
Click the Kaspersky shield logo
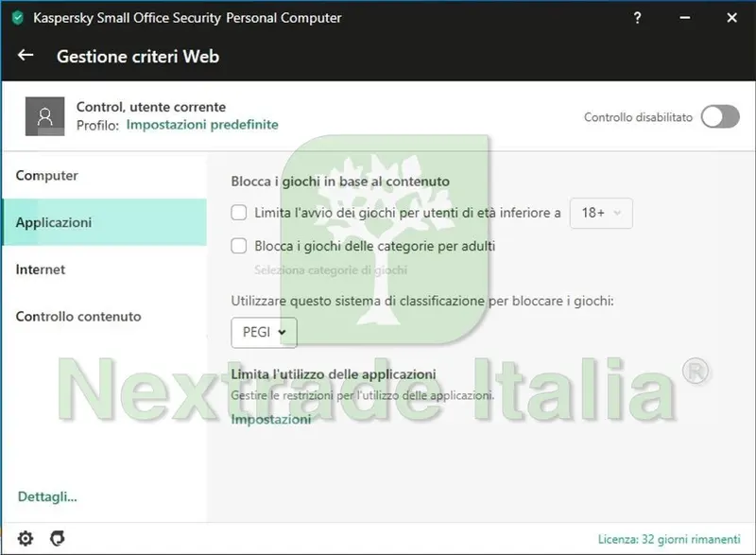[x=18, y=18]
